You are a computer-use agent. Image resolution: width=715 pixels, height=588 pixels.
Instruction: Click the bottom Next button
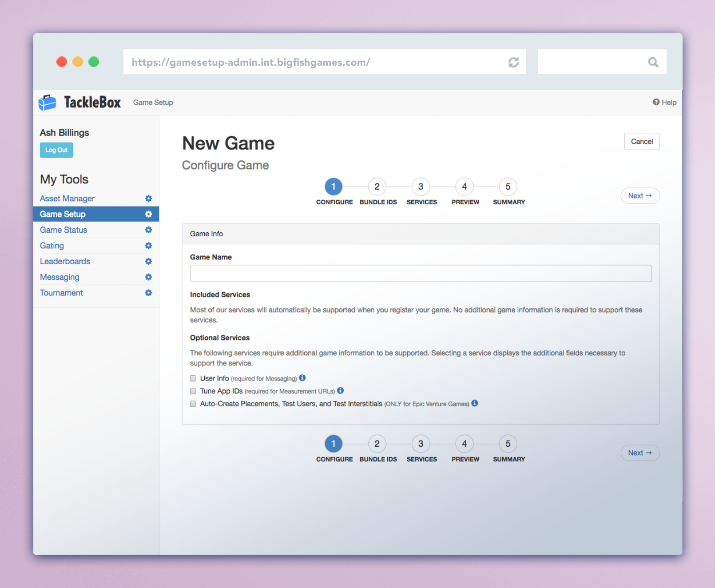point(640,453)
